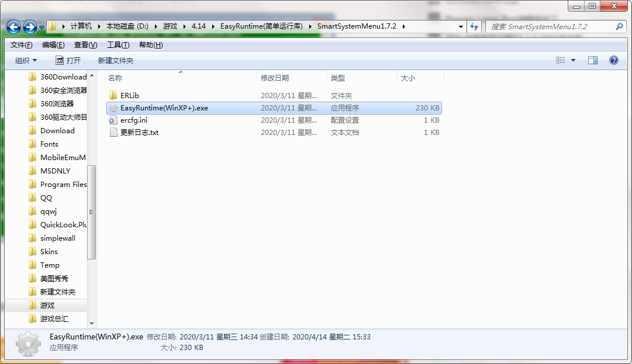Click the 美图秀秀 folder icon in the tree

(x=33, y=279)
